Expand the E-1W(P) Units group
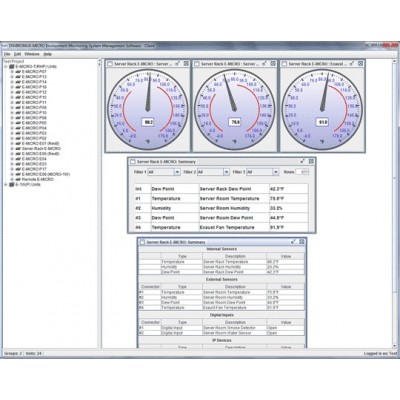 6,184
